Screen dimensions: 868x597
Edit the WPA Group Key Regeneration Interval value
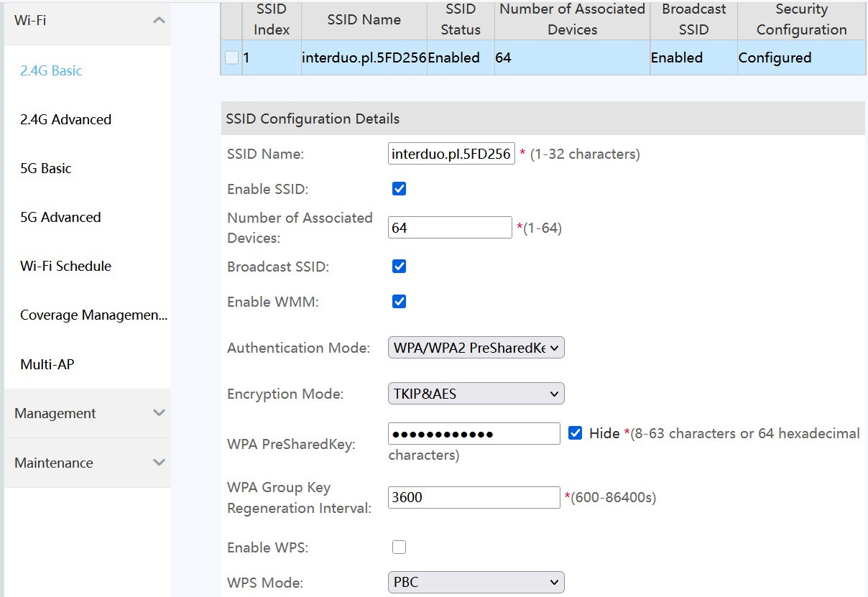[x=474, y=496]
